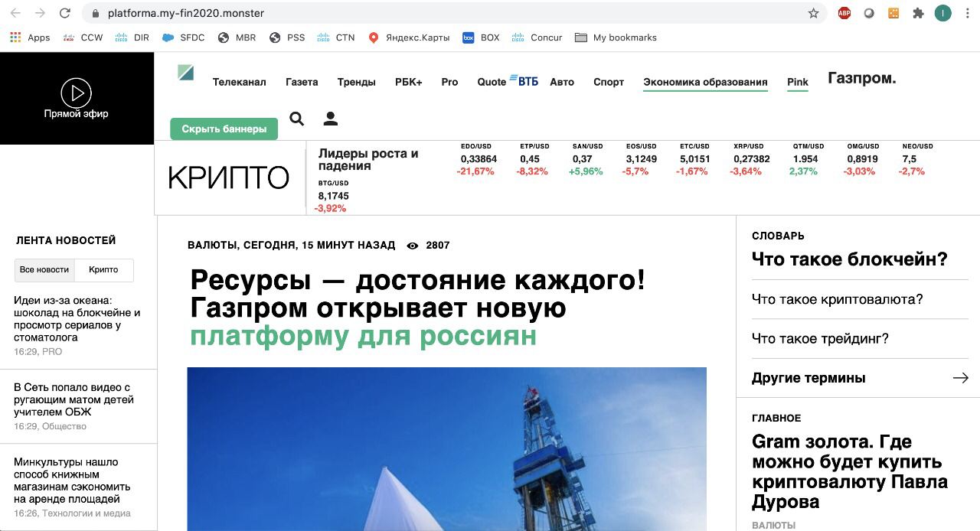Screen dimensions: 980x531
Task: Open the Газета menu item
Action: pos(302,82)
